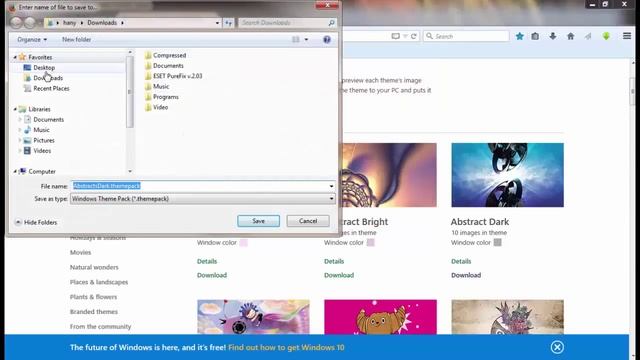Click Download under Abstract Bright
The image size is (640, 360).
click(x=339, y=275)
